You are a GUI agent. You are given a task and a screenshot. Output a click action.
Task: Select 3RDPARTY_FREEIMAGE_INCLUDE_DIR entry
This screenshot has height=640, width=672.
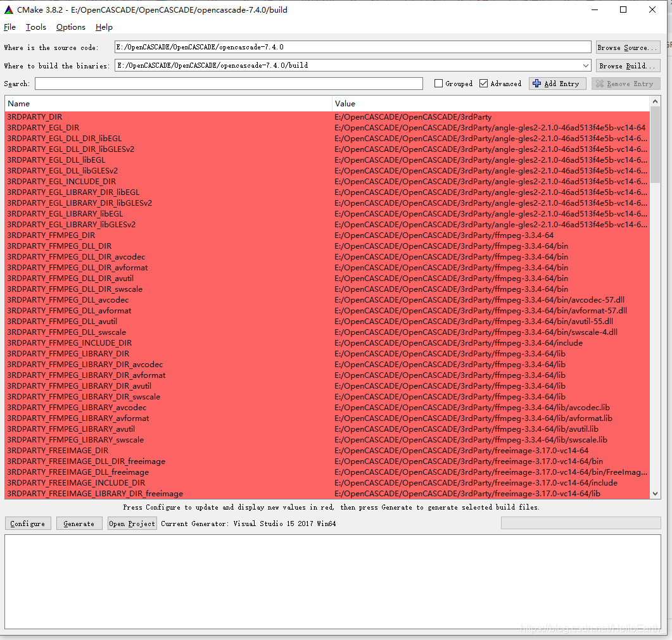click(x=76, y=483)
